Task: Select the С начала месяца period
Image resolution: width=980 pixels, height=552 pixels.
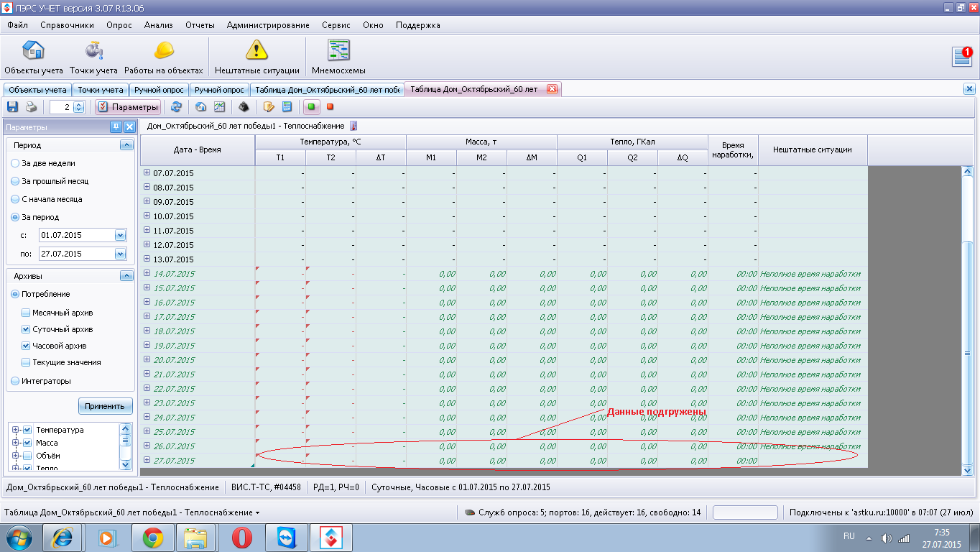Action: click(x=46, y=199)
